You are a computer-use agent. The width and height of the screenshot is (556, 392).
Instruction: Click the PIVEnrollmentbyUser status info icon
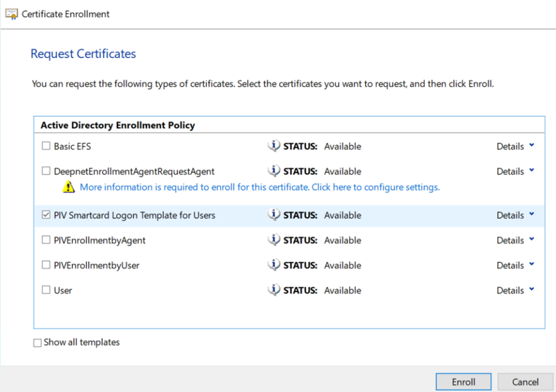[x=274, y=265]
